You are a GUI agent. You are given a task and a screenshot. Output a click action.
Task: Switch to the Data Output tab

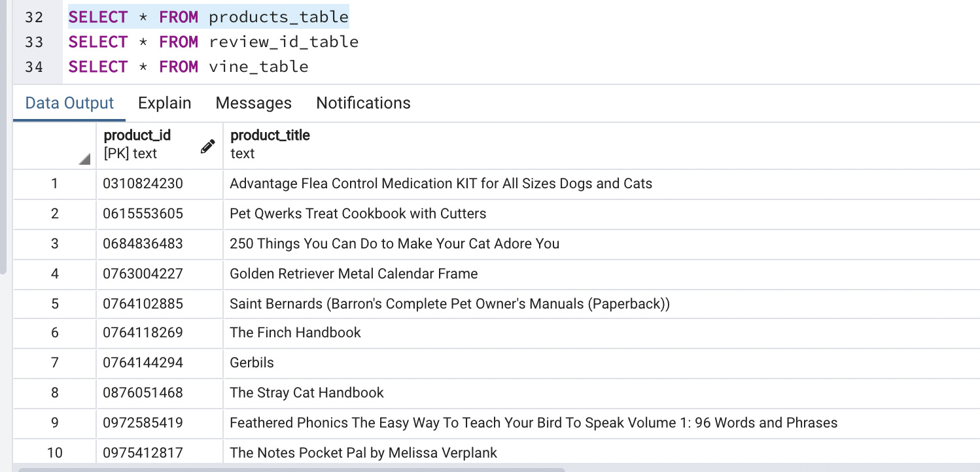[x=69, y=103]
